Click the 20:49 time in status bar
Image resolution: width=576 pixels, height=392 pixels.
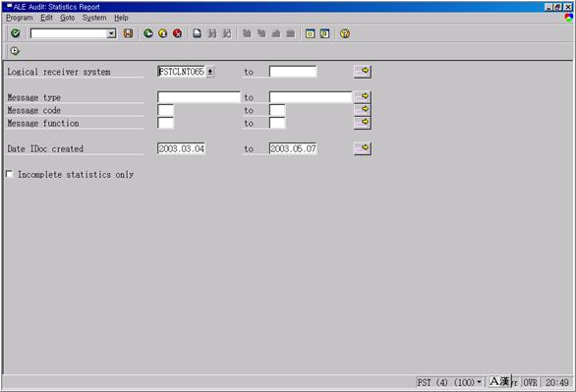557,382
